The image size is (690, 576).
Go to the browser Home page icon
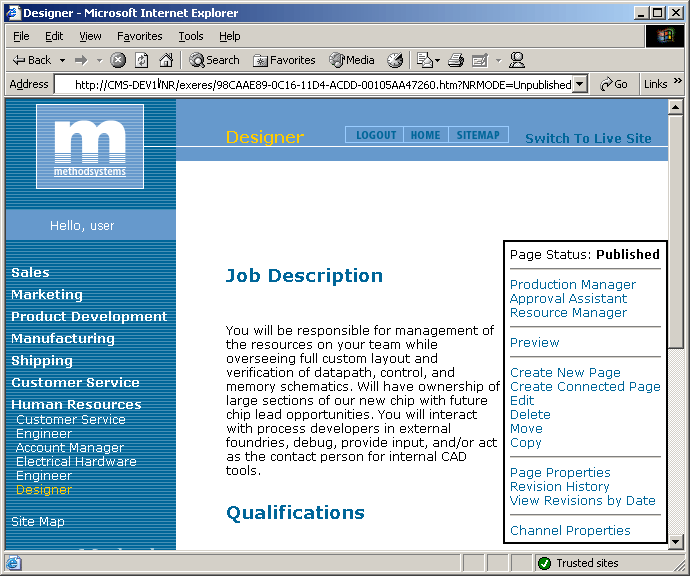166,60
